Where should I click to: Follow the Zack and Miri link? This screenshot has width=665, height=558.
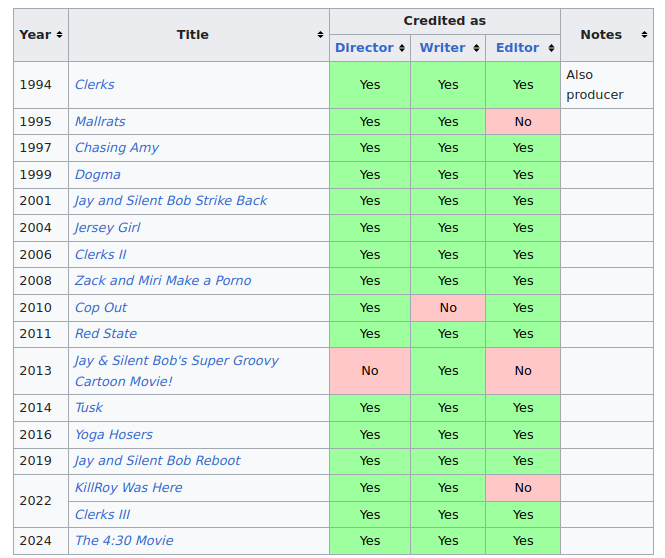163,281
